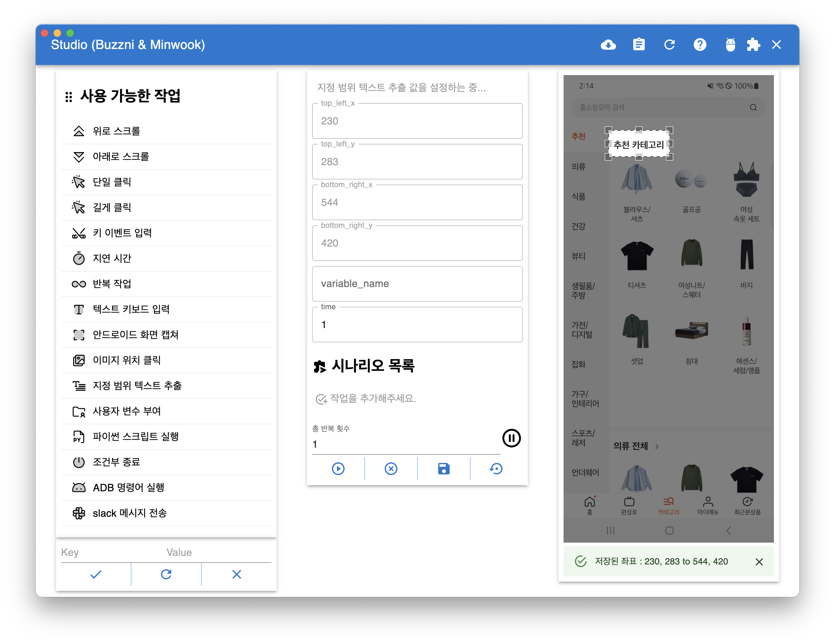Click the refresh icon in blue header

click(x=669, y=45)
